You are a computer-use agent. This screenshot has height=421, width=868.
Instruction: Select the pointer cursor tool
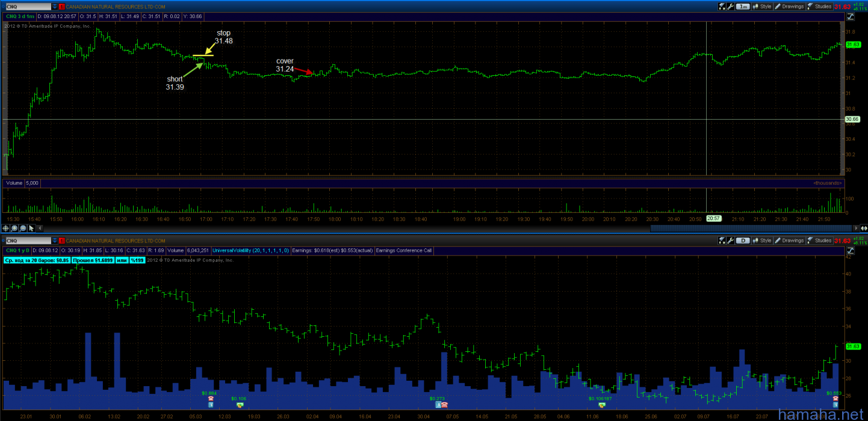tap(31, 229)
